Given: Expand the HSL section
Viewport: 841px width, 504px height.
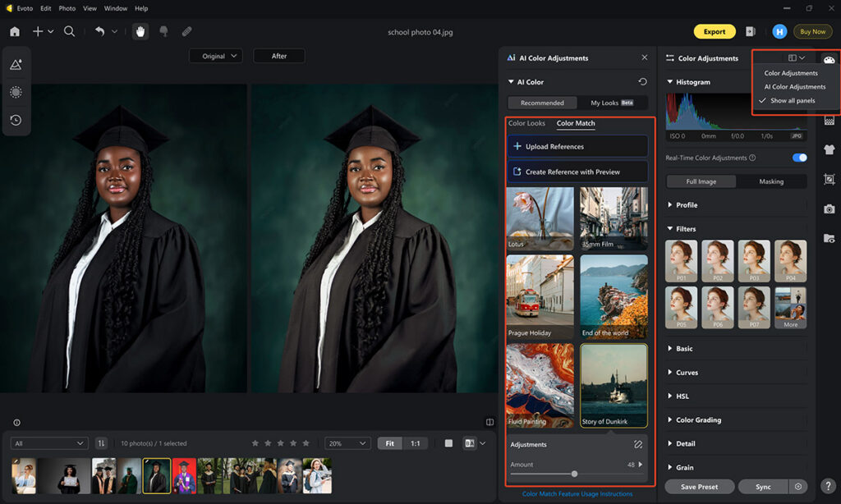Looking at the screenshot, I should (670, 396).
